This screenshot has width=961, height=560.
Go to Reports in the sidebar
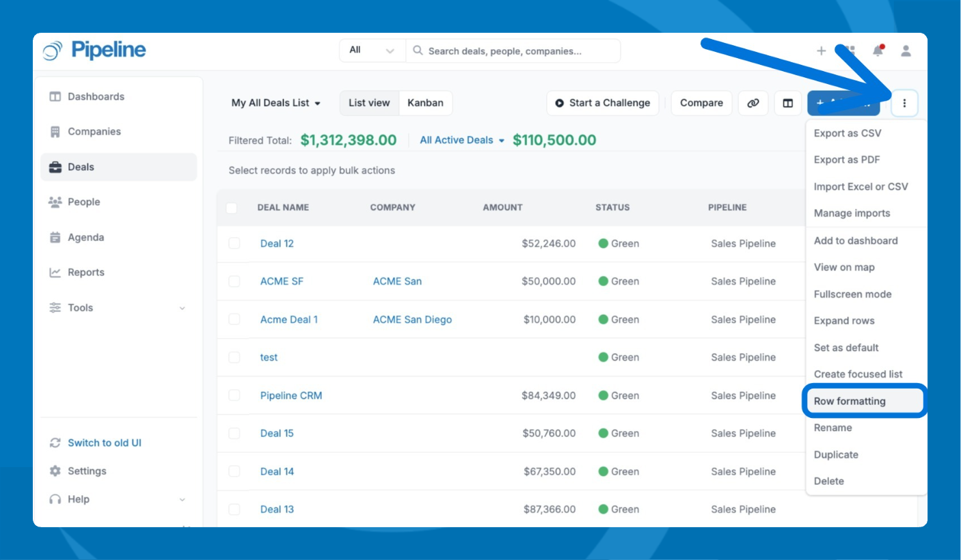[x=85, y=272]
